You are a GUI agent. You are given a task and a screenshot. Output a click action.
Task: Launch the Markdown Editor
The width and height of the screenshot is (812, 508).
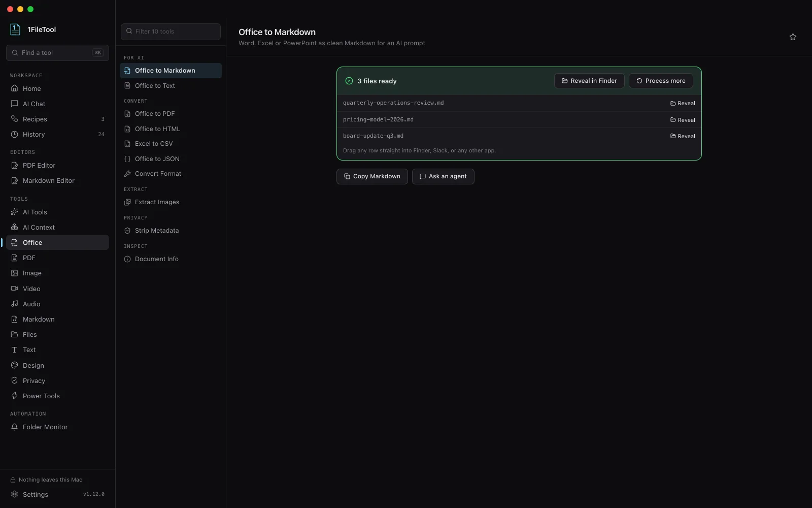point(57,180)
